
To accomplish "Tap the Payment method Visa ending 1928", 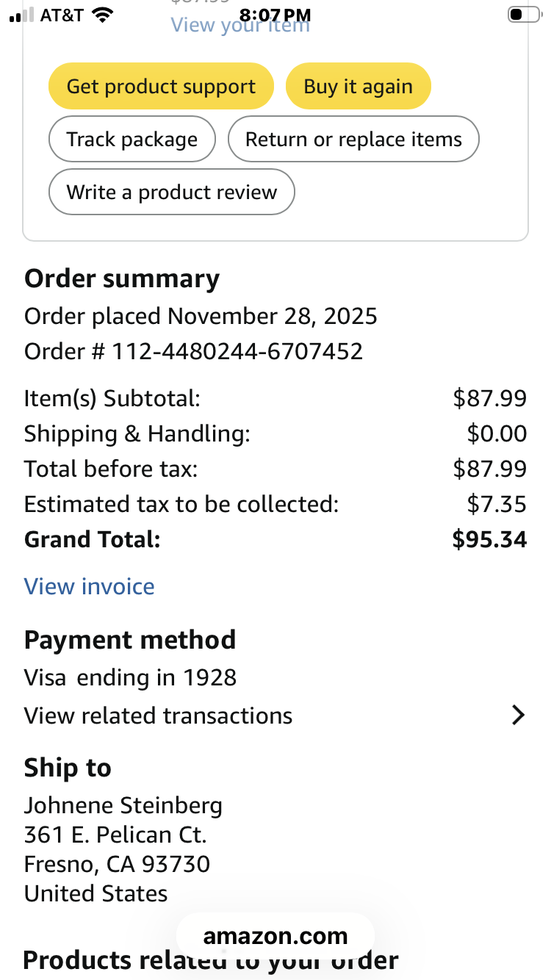I will [x=130, y=677].
